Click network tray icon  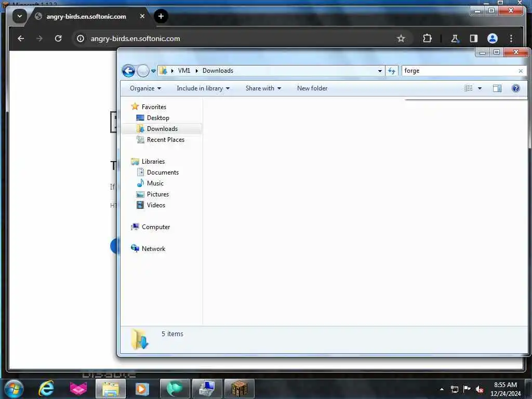click(454, 389)
